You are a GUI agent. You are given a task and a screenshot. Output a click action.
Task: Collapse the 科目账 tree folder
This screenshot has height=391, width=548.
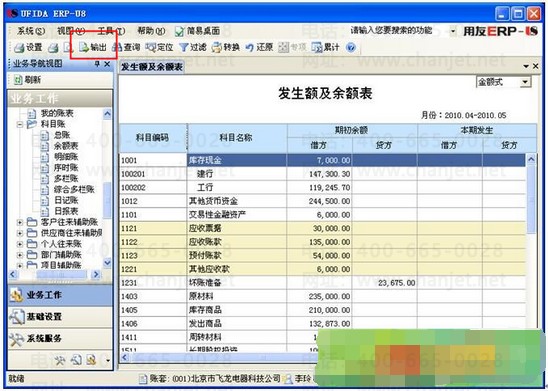tap(20, 124)
